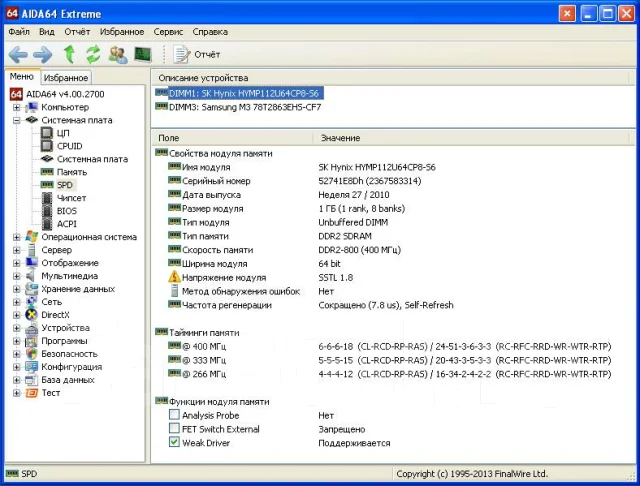Image resolution: width=640 pixels, height=486 pixels.
Task: Select DIMM1: SK Hynix HYMP112U64CP8-S6 device
Action: [239, 93]
